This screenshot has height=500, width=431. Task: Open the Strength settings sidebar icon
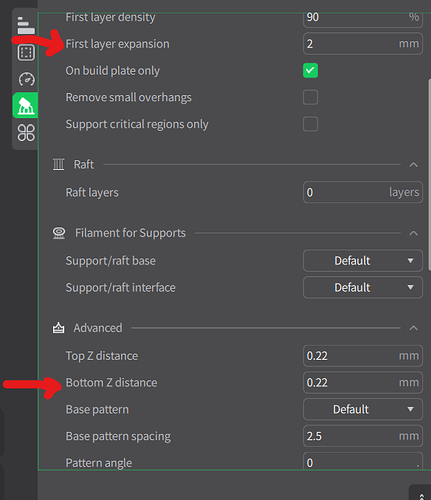click(26, 52)
